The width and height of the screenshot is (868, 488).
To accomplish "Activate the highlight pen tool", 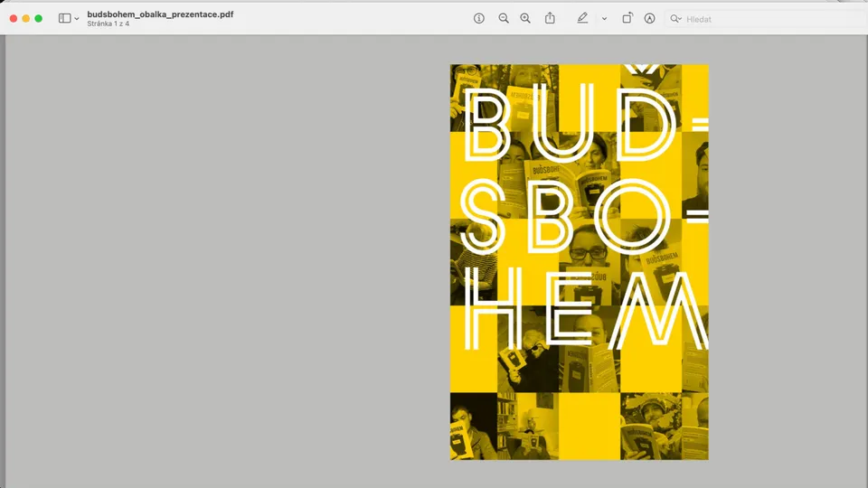I will tap(582, 18).
